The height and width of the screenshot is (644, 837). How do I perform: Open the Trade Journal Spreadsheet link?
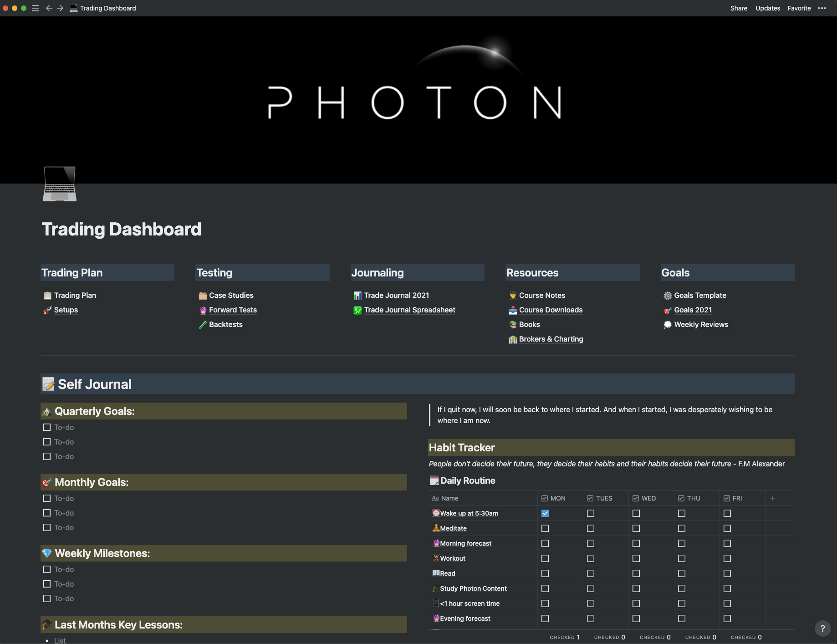click(x=409, y=310)
